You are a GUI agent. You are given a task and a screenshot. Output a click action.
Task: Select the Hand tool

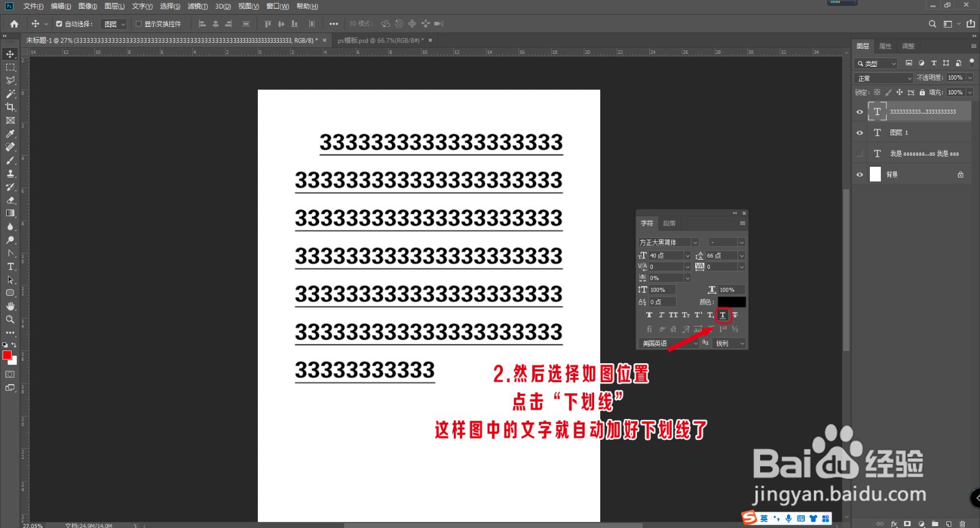(10, 306)
